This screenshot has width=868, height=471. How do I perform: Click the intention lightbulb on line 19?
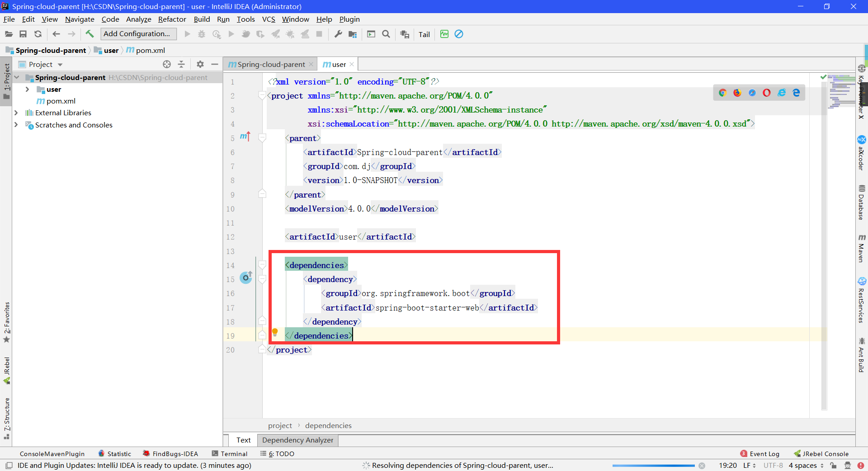point(274,333)
